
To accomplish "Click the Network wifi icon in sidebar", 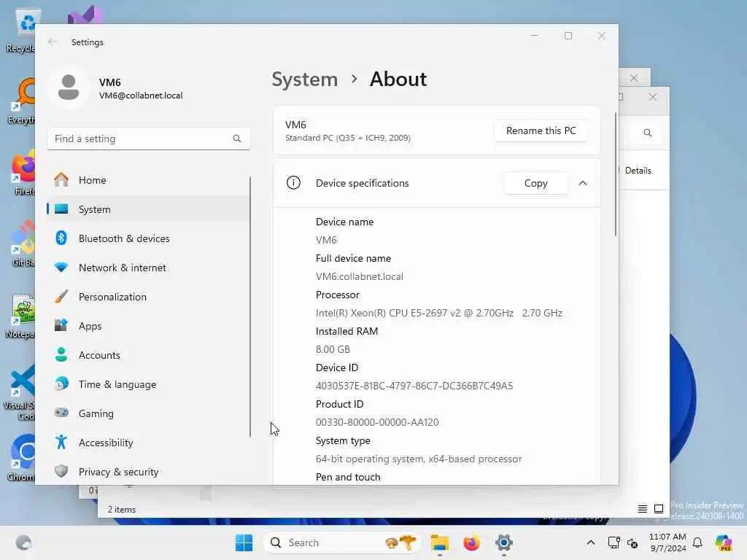I will (61, 267).
